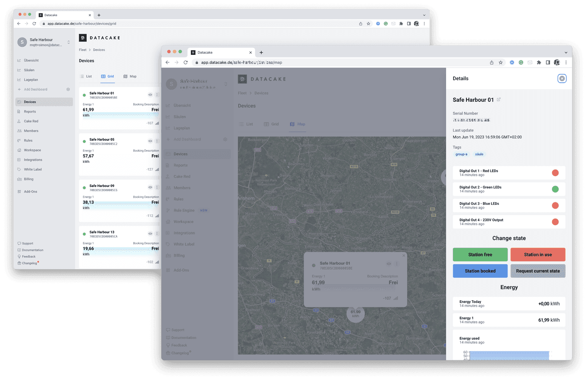Image resolution: width=588 pixels, height=381 pixels.
Task: Open the three-dot menu on Safe Harbour 09 card
Action: point(157,187)
